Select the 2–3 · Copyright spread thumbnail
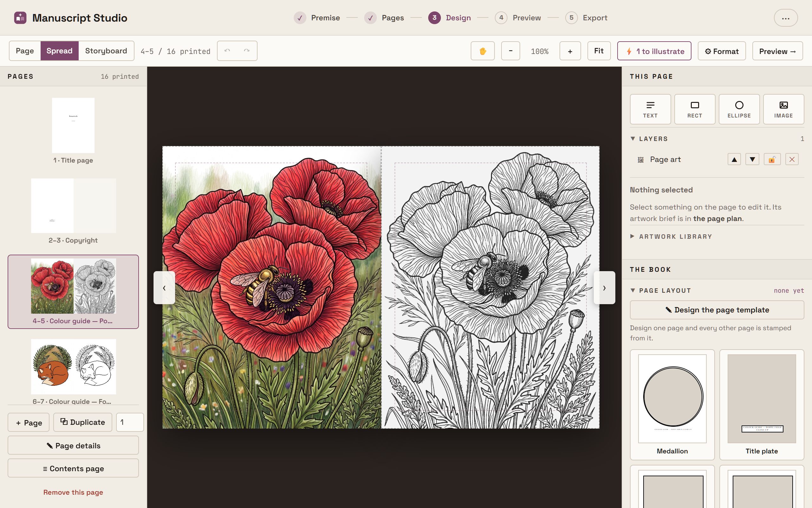Viewport: 812px width, 508px height. (73, 206)
